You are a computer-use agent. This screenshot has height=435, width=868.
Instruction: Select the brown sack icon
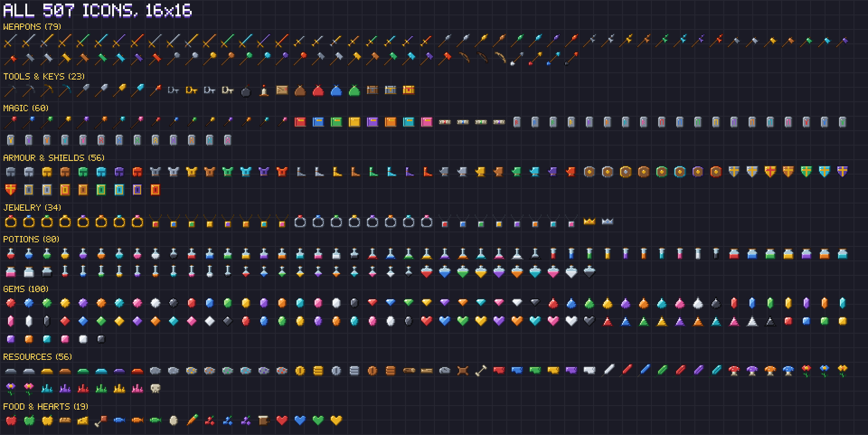point(300,91)
